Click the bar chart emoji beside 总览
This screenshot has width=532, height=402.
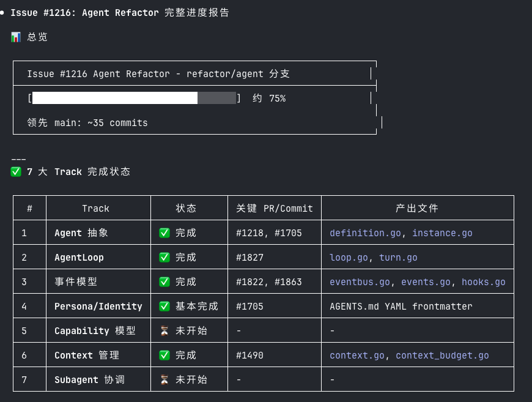click(x=16, y=37)
